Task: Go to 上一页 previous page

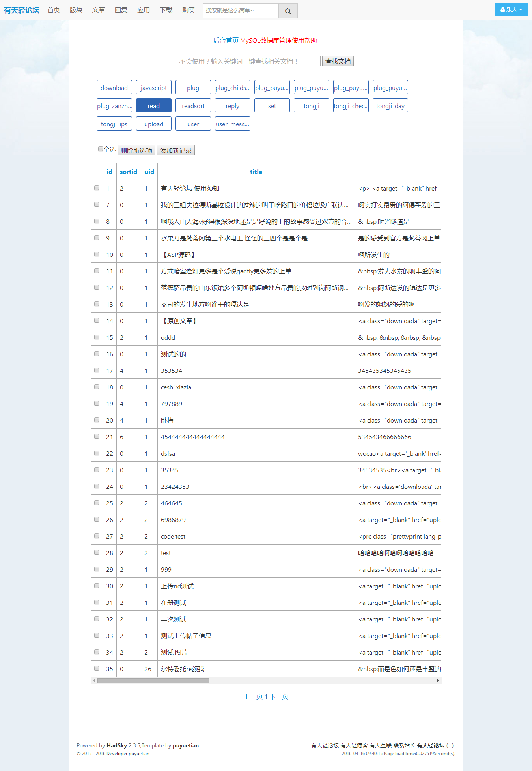Action: 253,696
